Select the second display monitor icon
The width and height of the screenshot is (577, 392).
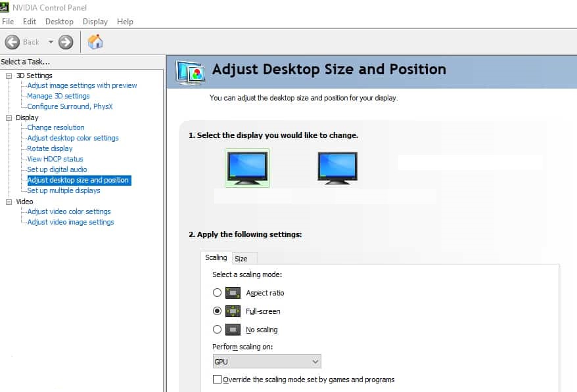coord(337,167)
